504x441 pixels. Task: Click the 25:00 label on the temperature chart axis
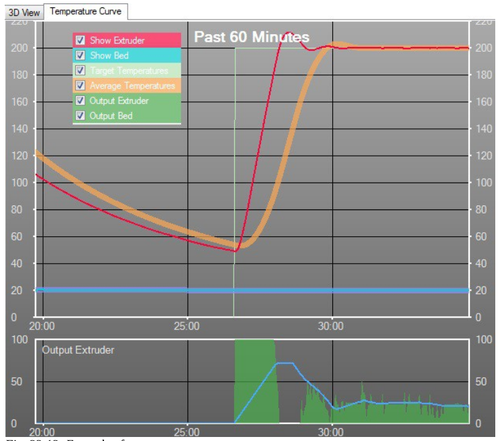tap(187, 326)
